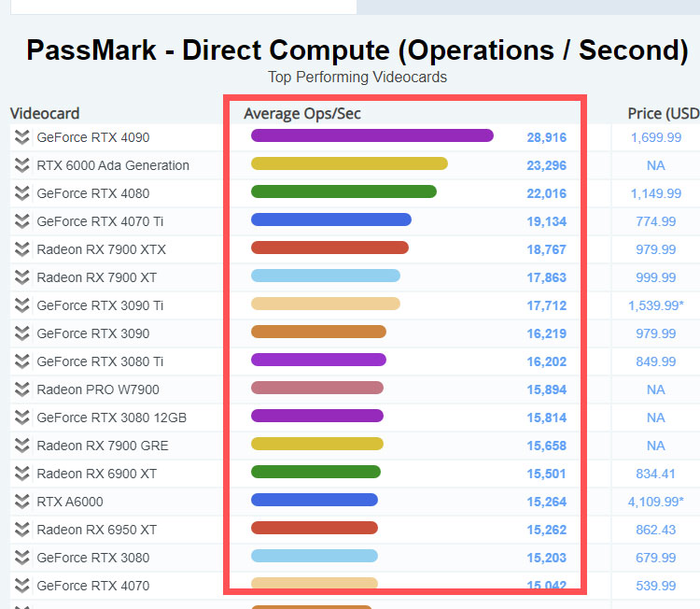
Task: Expand details chevron for RTX 6000 Ada Generation
Action: 22,165
